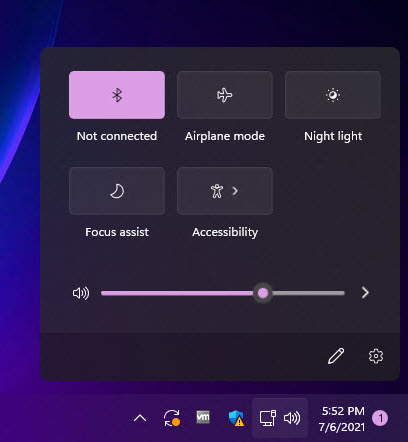Click taskbar speaker volume icon
The width and height of the screenshot is (408, 442).
coord(292,418)
